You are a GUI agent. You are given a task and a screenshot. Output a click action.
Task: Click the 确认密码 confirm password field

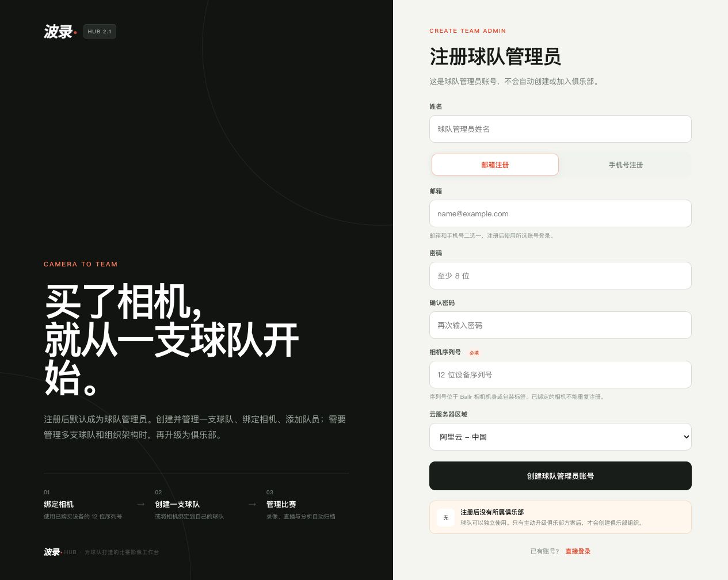(560, 325)
